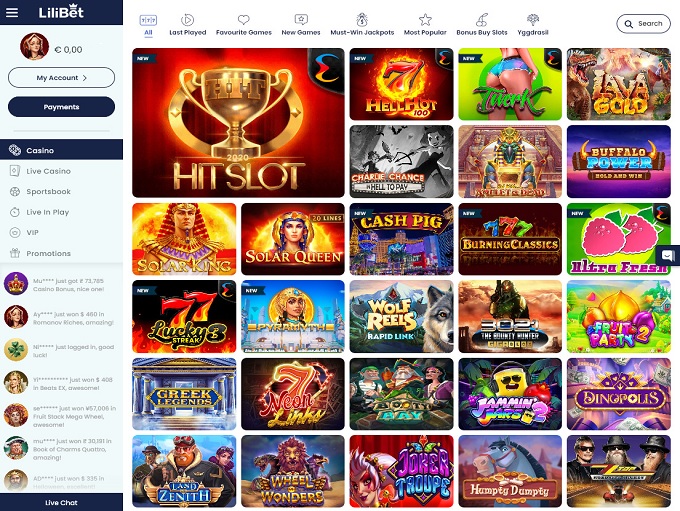Select Bonus Buy Slots icon
Image resolution: width=680 pixels, height=511 pixels.
[482, 20]
